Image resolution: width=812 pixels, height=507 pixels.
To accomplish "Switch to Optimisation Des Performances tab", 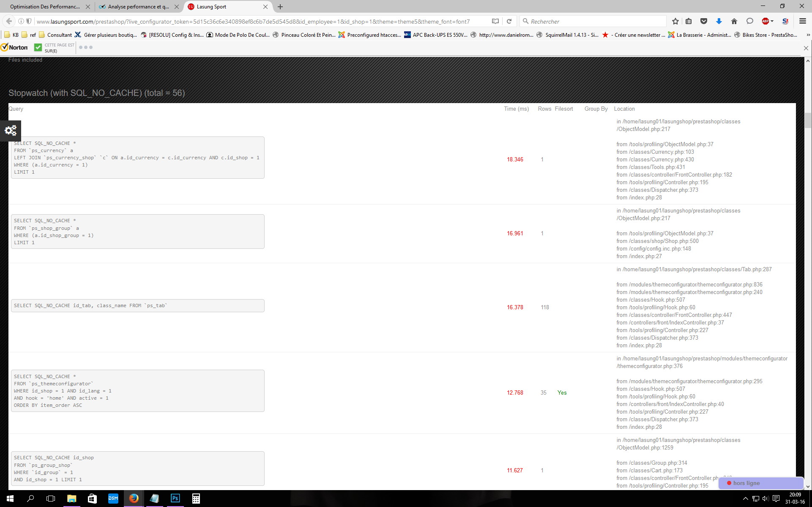I will tap(45, 7).
